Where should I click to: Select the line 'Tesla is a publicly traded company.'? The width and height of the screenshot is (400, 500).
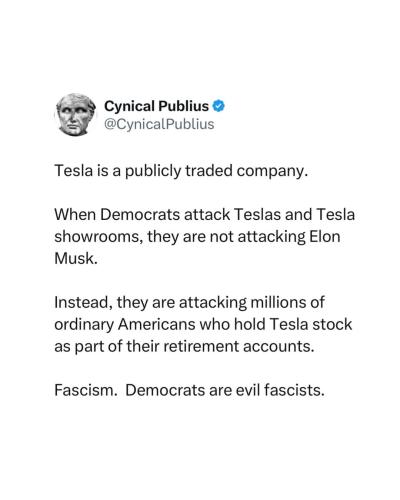pos(181,171)
